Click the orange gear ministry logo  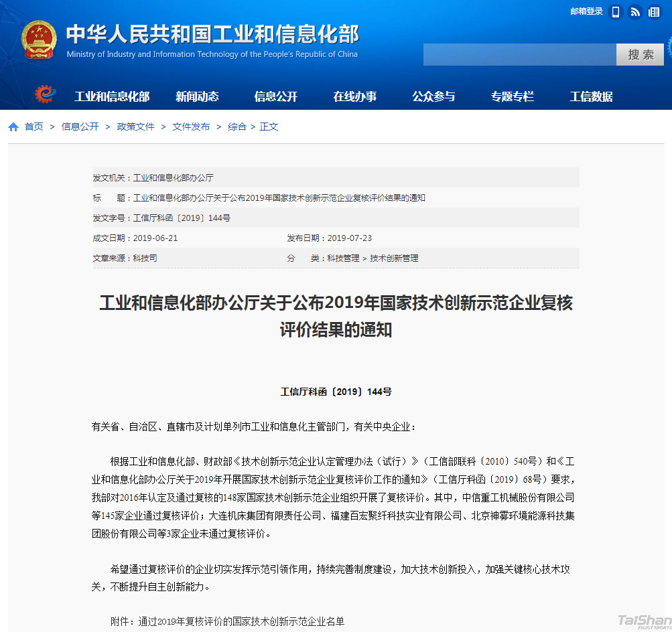coord(44,95)
